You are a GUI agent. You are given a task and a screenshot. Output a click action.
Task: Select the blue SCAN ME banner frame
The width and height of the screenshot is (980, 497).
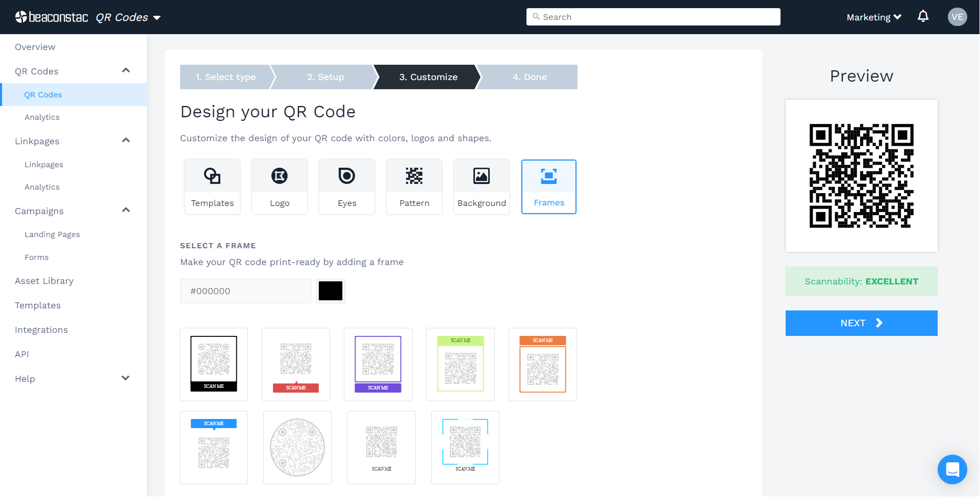tap(214, 447)
